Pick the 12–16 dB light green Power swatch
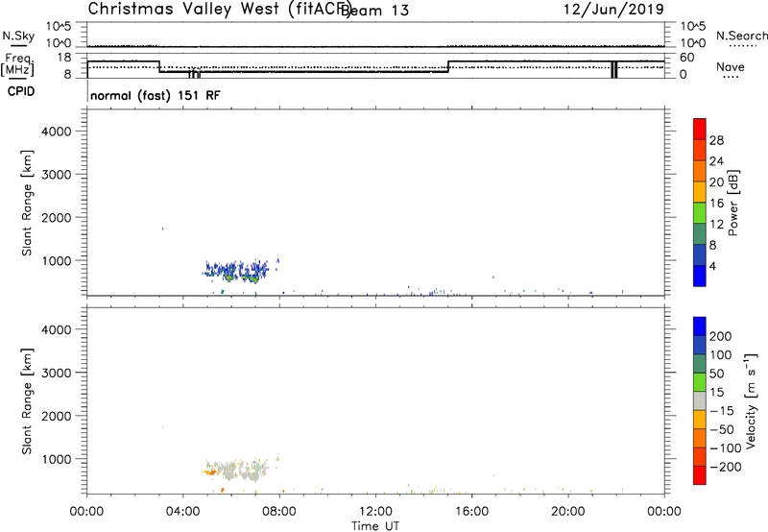Screen dimensions: 768x532 point(700,212)
